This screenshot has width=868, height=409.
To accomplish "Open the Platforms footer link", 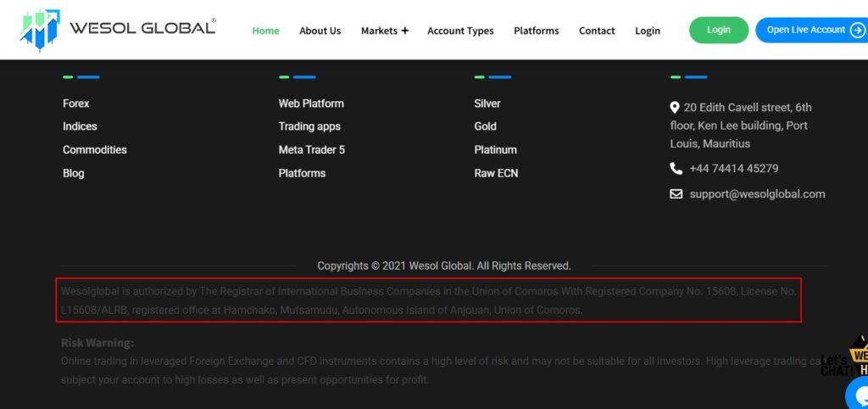I will (x=303, y=173).
